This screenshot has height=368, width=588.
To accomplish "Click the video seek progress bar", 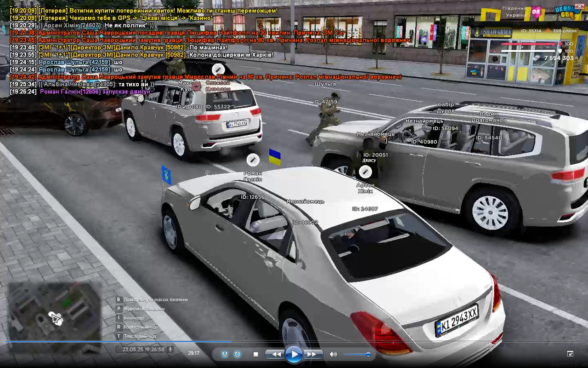I will [294, 341].
